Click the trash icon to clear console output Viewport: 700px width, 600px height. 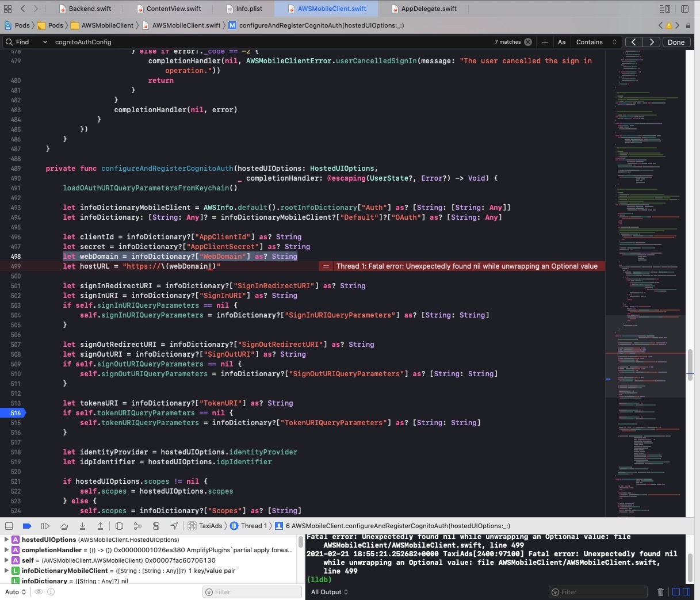click(661, 591)
